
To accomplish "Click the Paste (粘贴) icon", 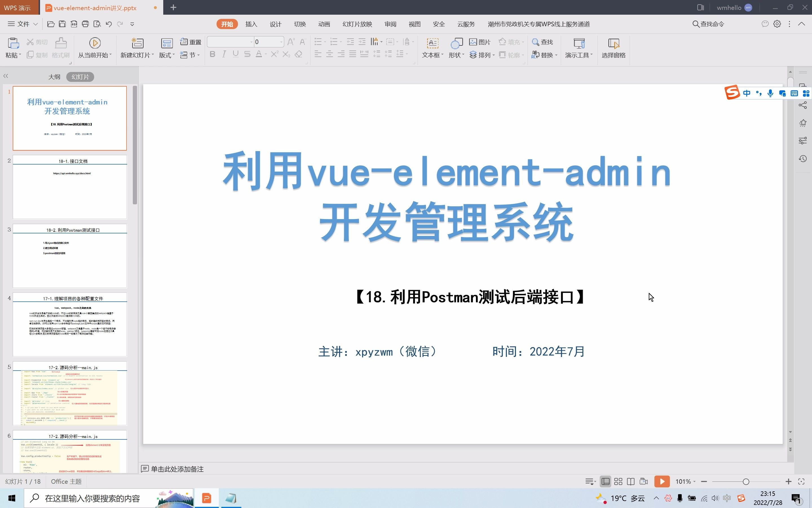I will pyautogui.click(x=13, y=43).
